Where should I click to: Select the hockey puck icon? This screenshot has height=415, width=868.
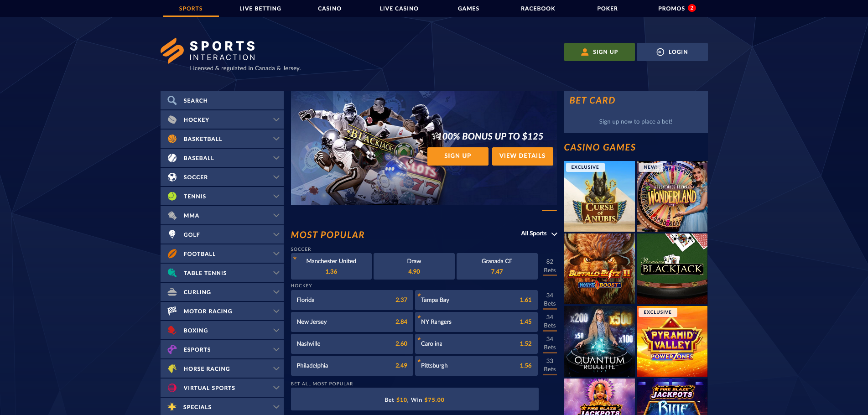(172, 119)
